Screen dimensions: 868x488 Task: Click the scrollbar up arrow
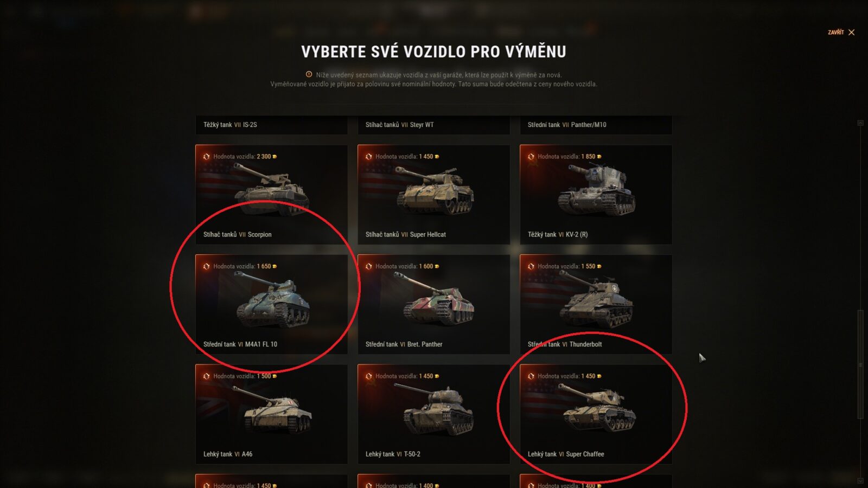pos(860,123)
